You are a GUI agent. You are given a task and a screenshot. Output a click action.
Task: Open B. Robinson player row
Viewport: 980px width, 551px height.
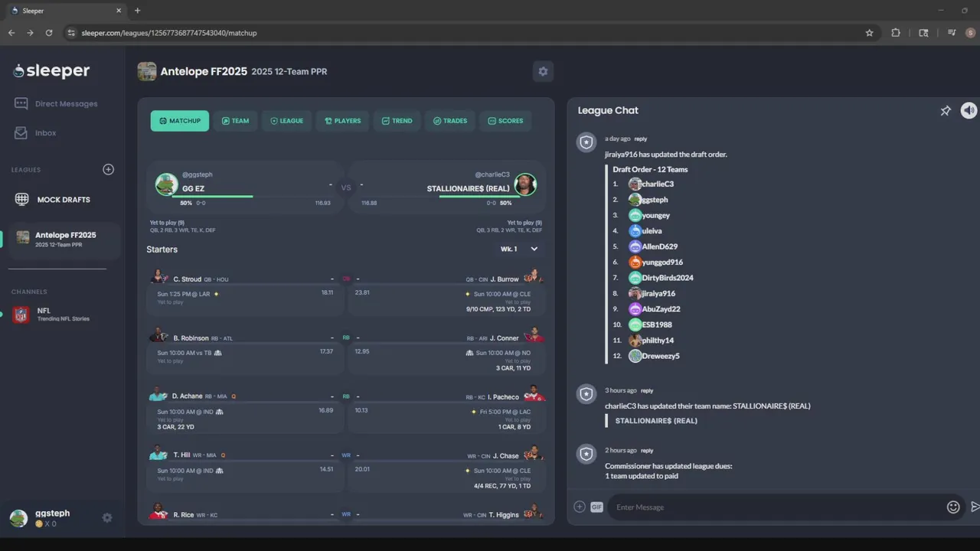245,350
